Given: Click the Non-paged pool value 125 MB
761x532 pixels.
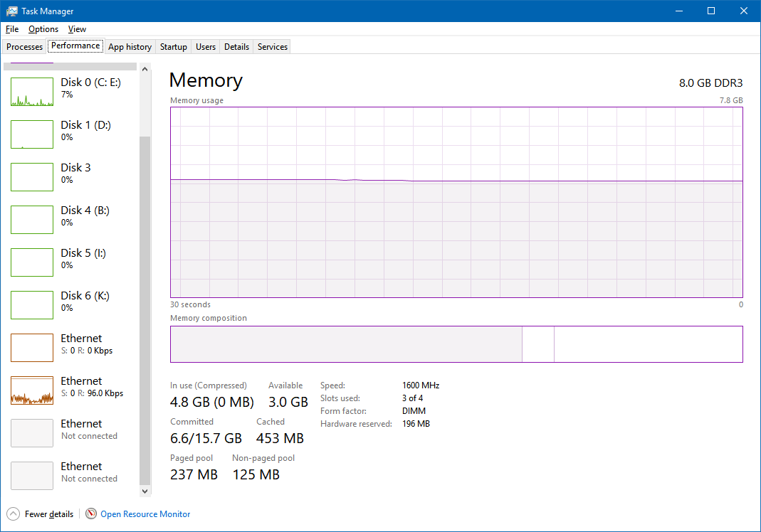Looking at the screenshot, I should click(256, 474).
